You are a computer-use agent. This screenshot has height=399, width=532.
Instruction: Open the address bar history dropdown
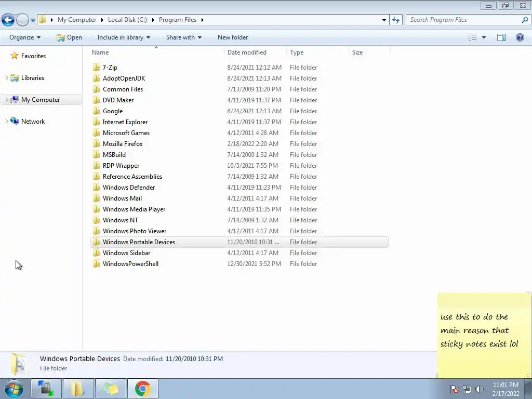[x=384, y=20]
